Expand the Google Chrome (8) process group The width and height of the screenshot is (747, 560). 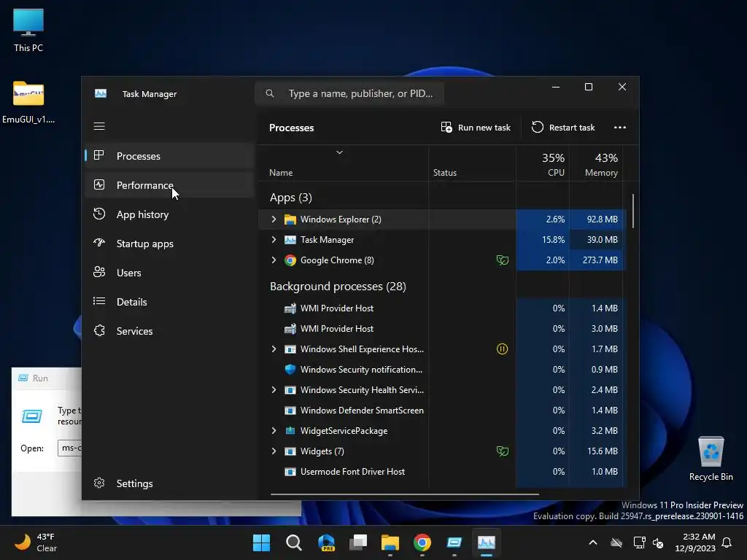click(274, 260)
